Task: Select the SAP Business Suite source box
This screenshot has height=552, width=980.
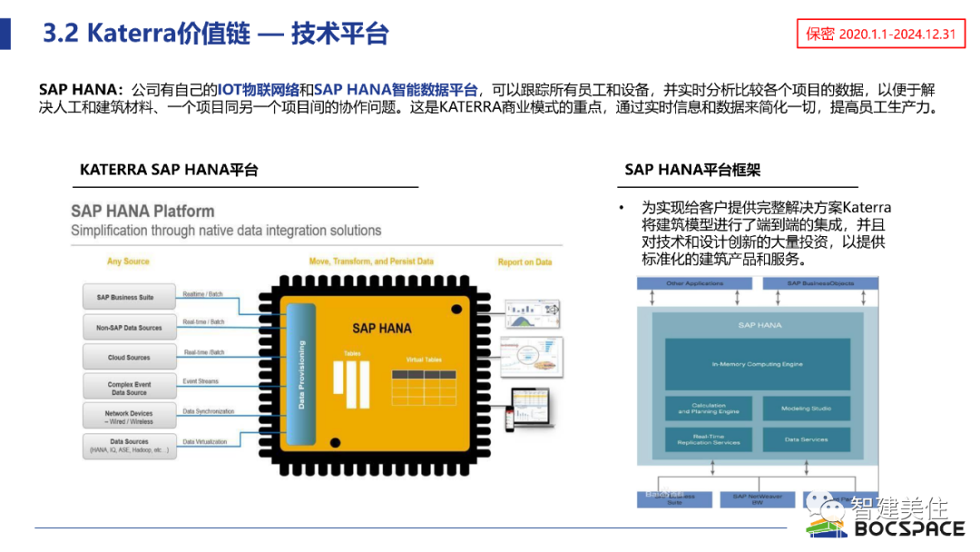Action: click(x=130, y=297)
